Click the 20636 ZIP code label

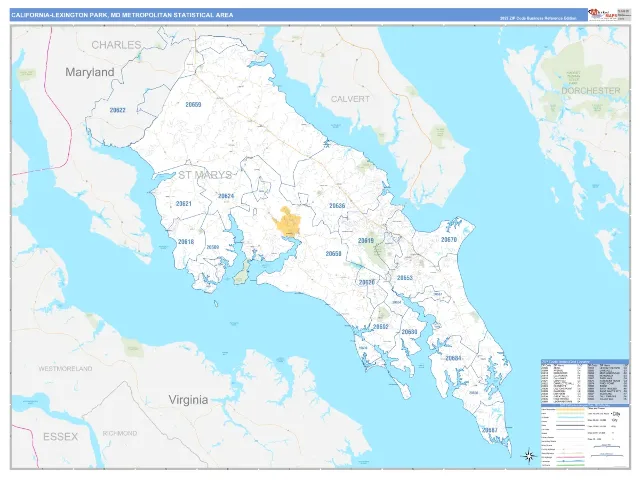click(x=337, y=206)
